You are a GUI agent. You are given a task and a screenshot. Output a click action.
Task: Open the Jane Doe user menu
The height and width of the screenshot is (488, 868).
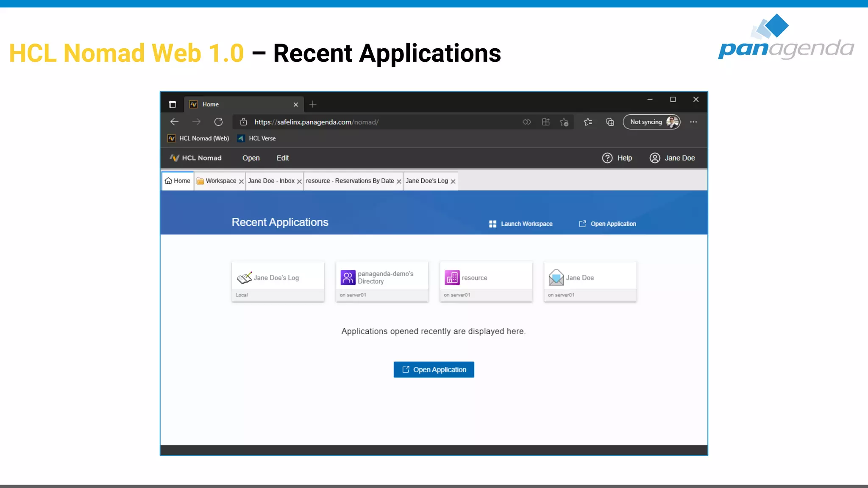pyautogui.click(x=672, y=158)
